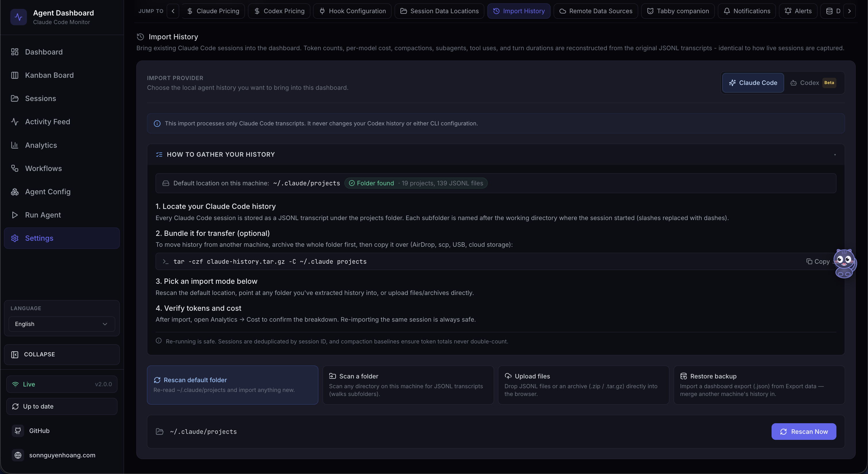This screenshot has height=474, width=868.
Task: Jump to the Notifications section
Action: tap(747, 11)
